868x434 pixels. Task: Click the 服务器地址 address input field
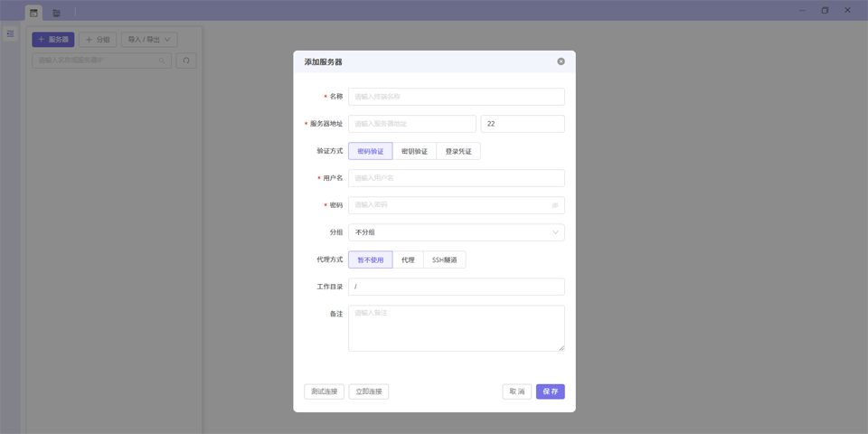coord(411,124)
